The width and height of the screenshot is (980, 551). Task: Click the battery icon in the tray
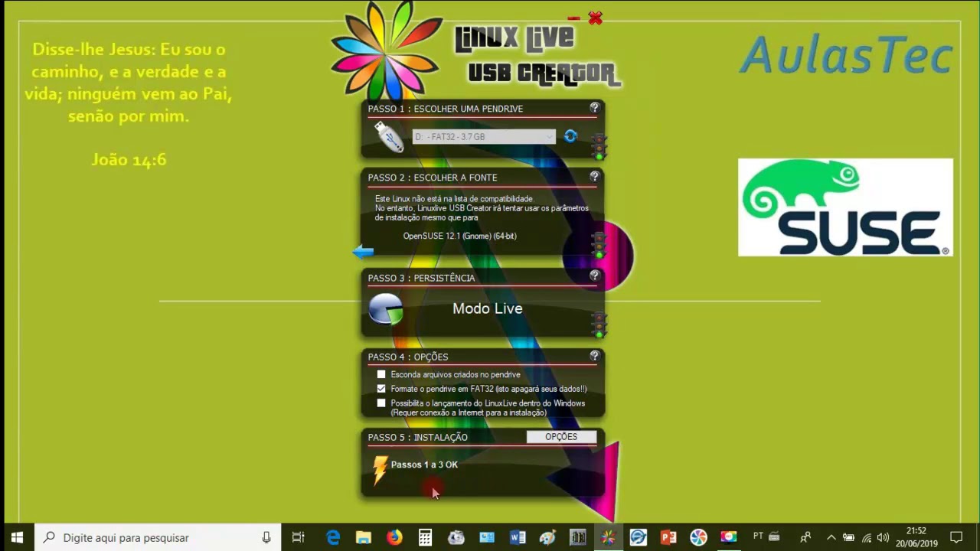click(849, 537)
